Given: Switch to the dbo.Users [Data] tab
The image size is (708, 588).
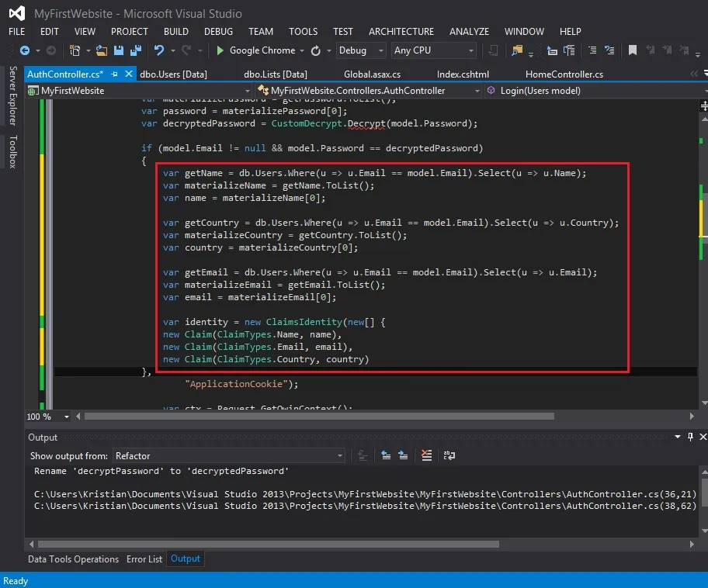Looking at the screenshot, I should [173, 74].
